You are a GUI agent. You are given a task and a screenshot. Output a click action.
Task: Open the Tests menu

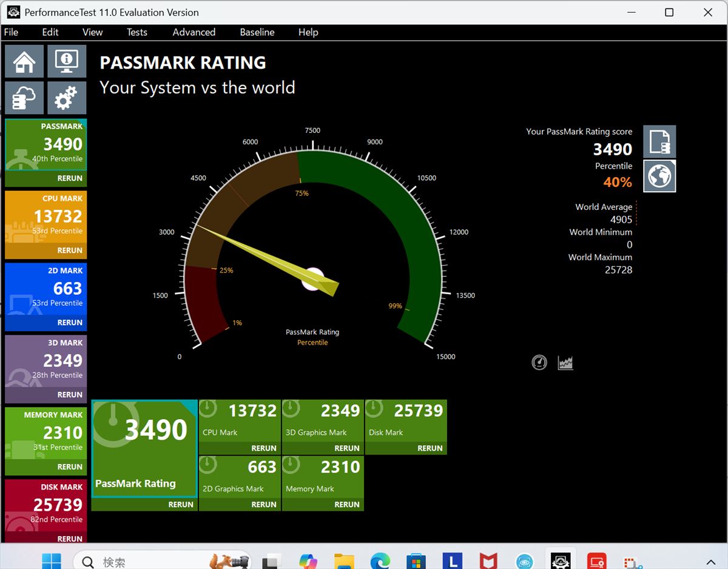pos(137,32)
